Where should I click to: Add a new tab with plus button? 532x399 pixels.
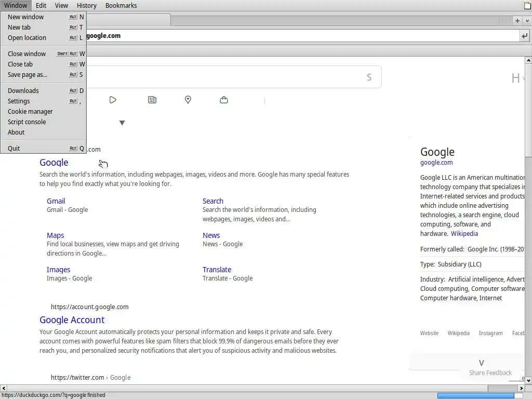pyautogui.click(x=517, y=21)
